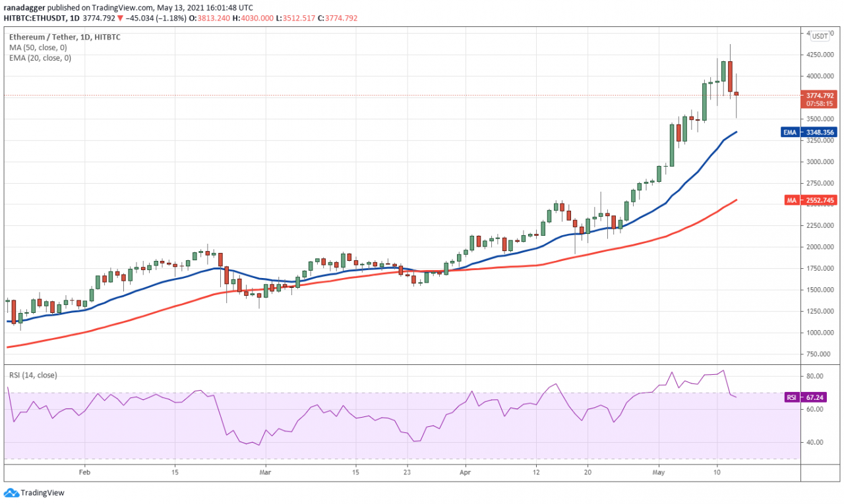Click the Mar date marker on time axis
This screenshot has width=844, height=504.
tap(265, 472)
